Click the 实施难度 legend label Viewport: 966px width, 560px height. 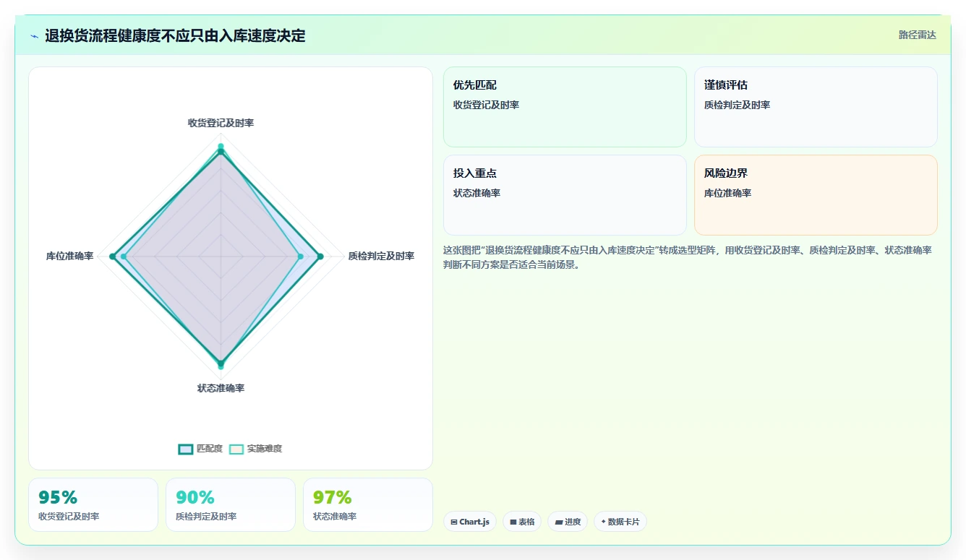265,449
